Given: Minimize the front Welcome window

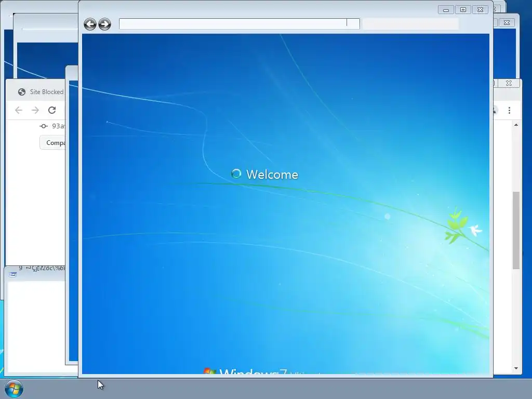Looking at the screenshot, I should point(446,10).
